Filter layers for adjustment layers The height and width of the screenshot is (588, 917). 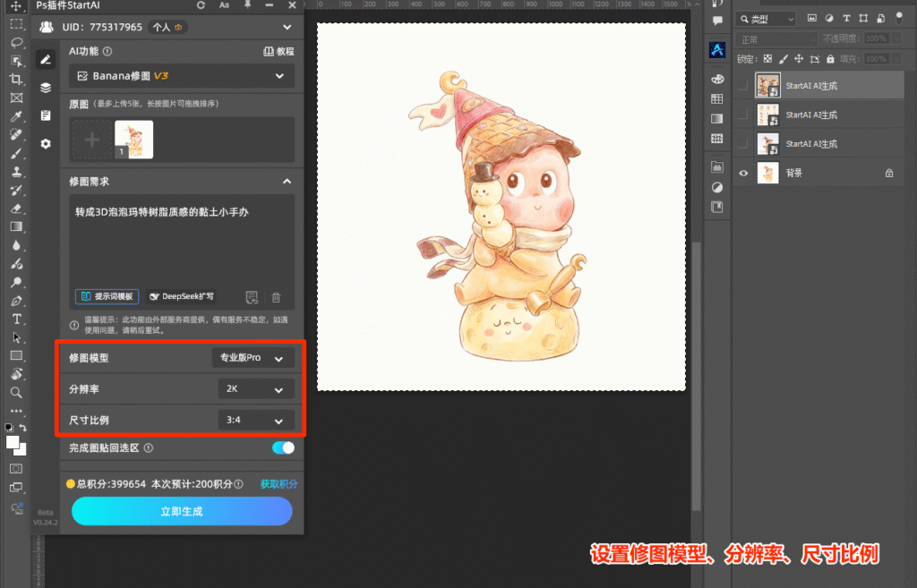coord(829,18)
